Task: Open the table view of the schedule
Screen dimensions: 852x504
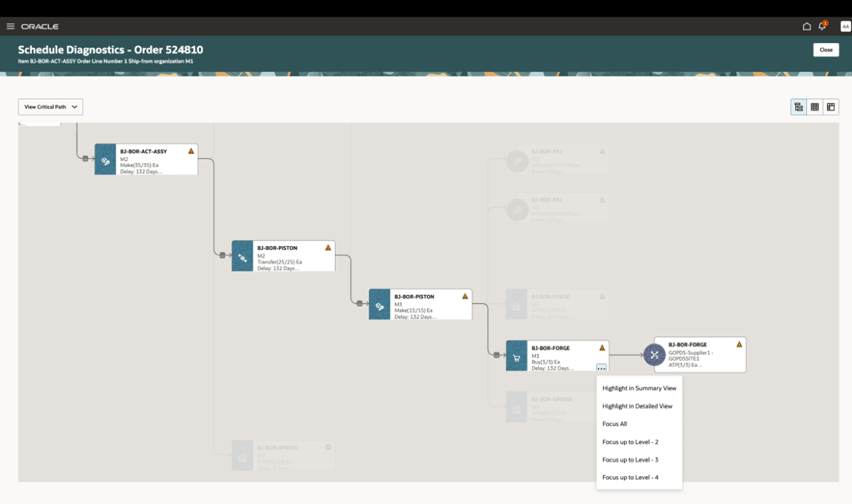Action: click(814, 106)
